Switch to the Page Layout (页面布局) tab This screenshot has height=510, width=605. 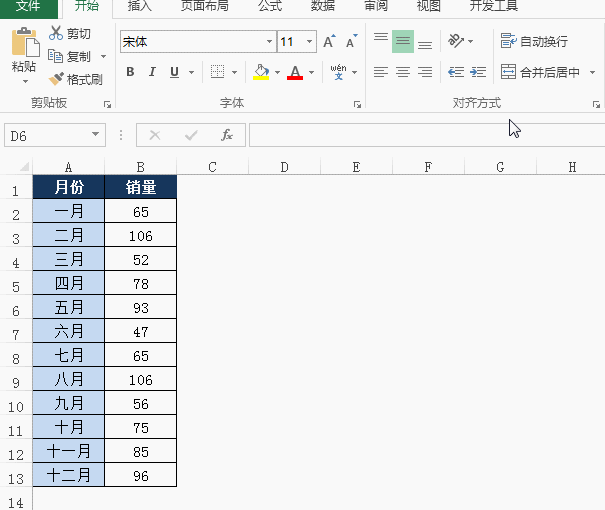click(204, 6)
